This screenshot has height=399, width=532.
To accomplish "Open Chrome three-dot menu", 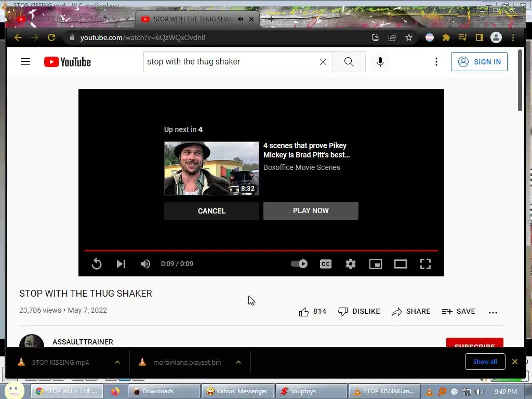I will (x=513, y=37).
